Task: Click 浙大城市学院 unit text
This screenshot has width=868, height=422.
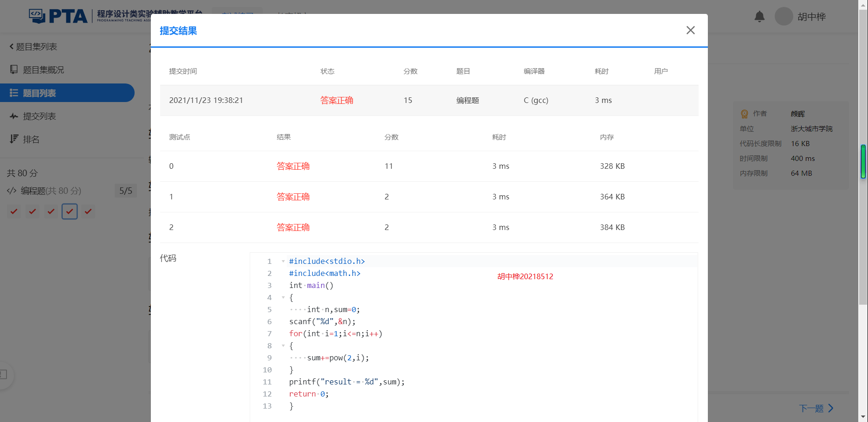Action: [x=812, y=128]
